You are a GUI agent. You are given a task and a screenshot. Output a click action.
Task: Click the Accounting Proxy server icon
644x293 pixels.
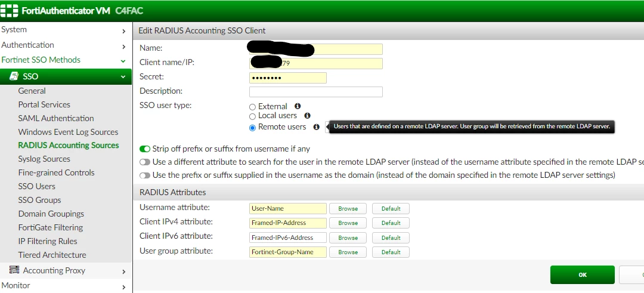(14, 270)
